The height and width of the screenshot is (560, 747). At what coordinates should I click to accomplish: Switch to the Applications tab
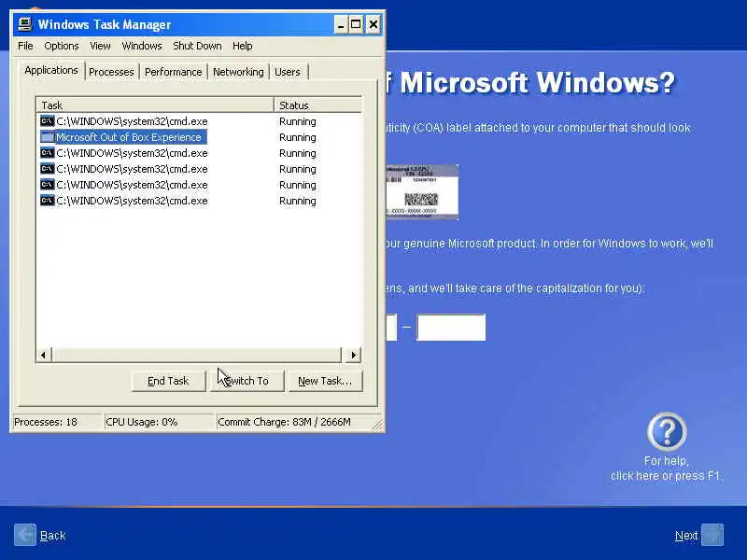click(51, 71)
